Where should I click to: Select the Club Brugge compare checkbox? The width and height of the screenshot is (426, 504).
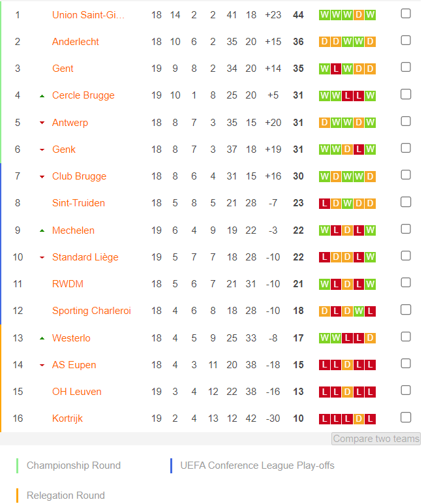[406, 175]
